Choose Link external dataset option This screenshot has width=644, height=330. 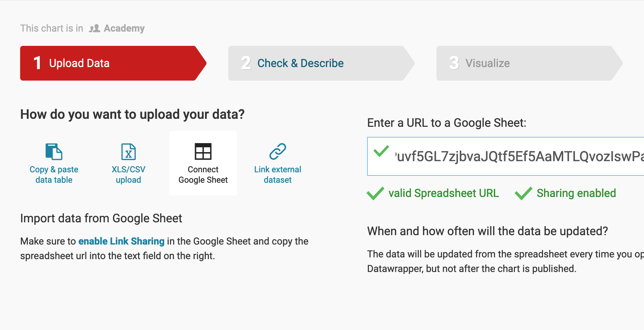click(278, 175)
